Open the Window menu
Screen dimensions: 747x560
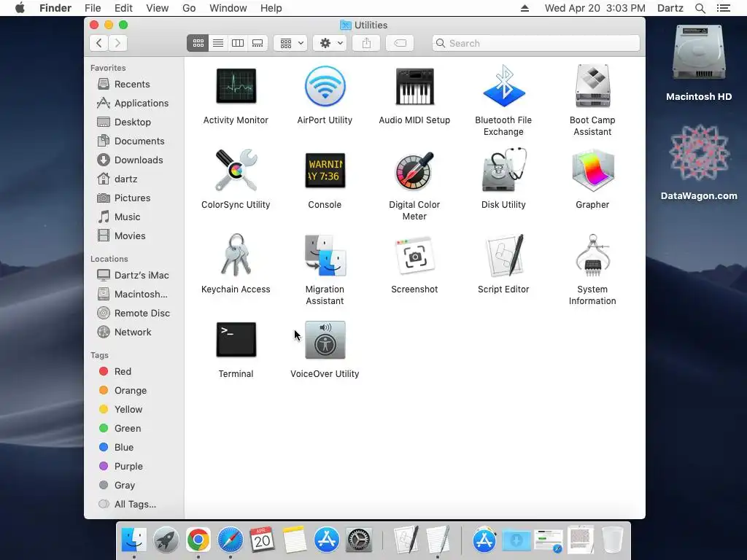pos(228,8)
